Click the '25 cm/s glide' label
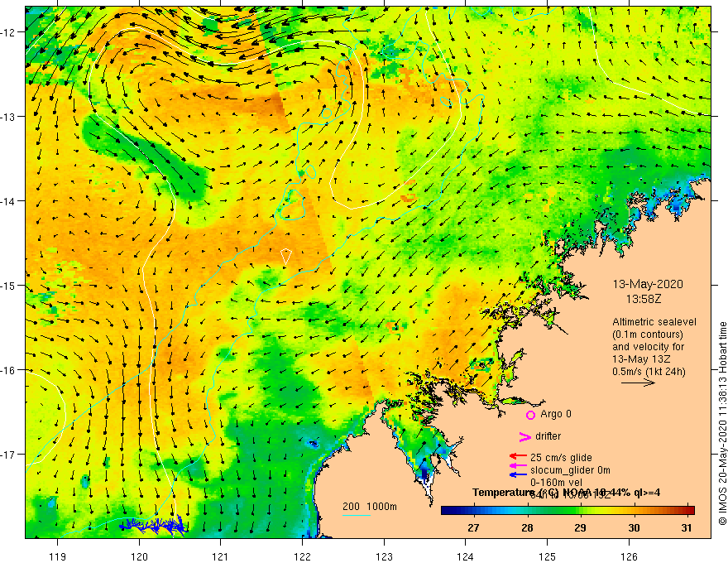Viewport: 728px width, 563px height. (561, 458)
